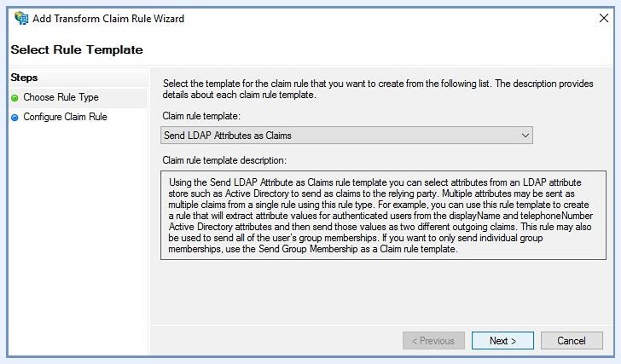Click the Steps header in left panel

(25, 78)
